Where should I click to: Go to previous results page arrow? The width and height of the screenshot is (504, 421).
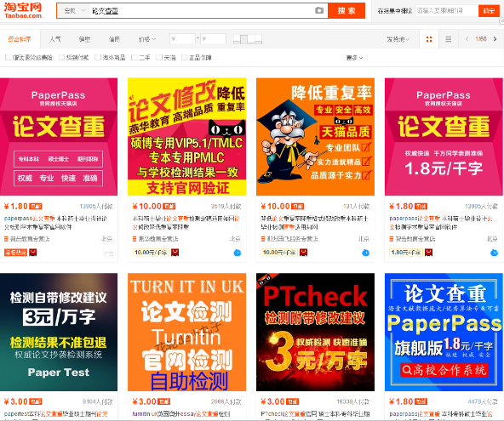467,39
